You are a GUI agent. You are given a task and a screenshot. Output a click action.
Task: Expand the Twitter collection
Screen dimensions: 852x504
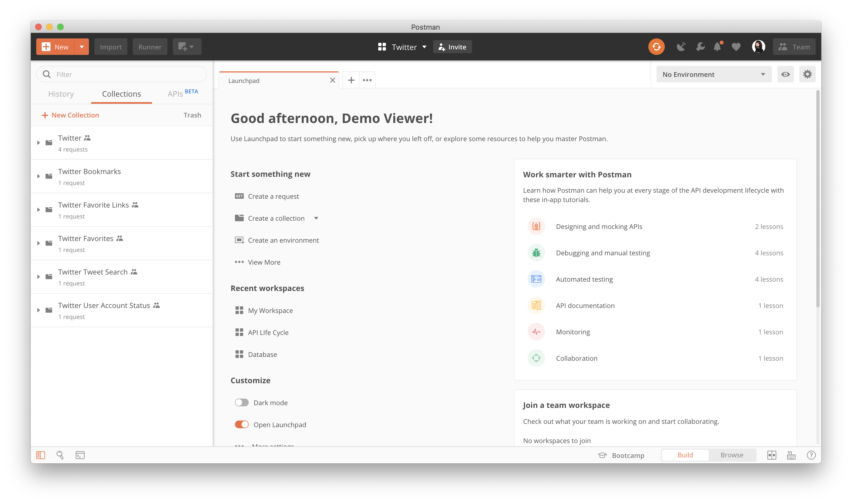(38, 143)
